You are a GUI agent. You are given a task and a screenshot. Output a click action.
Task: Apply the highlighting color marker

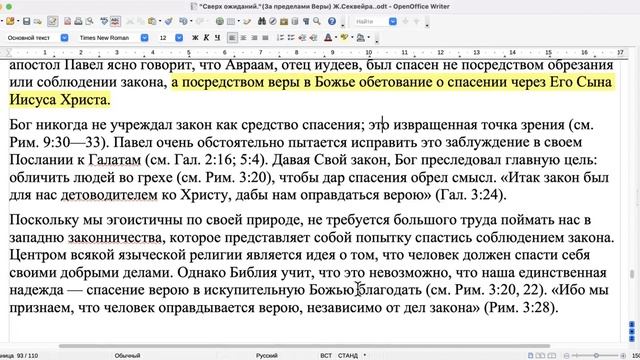click(x=344, y=38)
